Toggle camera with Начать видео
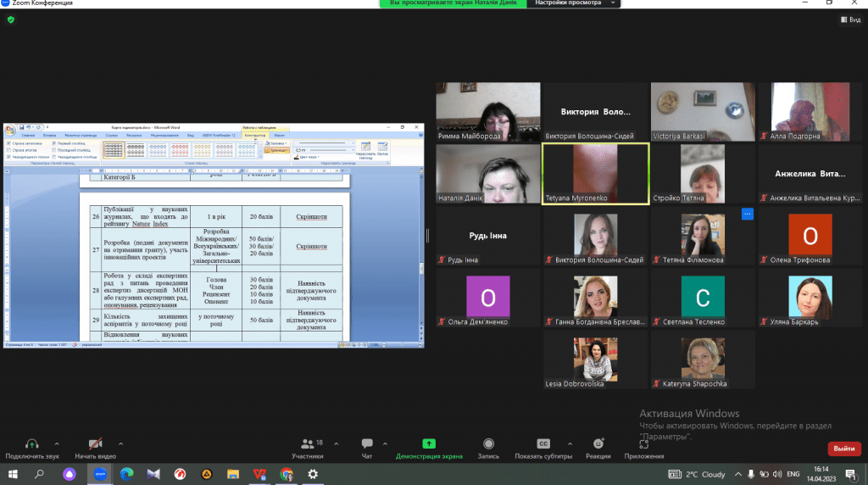The image size is (868, 485). click(x=96, y=443)
